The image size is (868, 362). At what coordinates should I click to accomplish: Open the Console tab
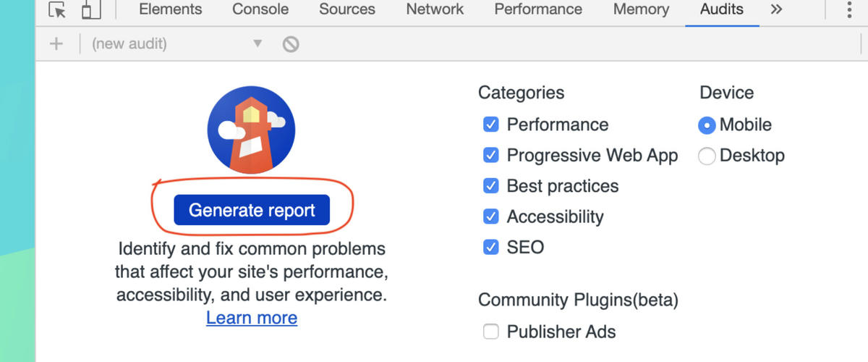pos(260,9)
